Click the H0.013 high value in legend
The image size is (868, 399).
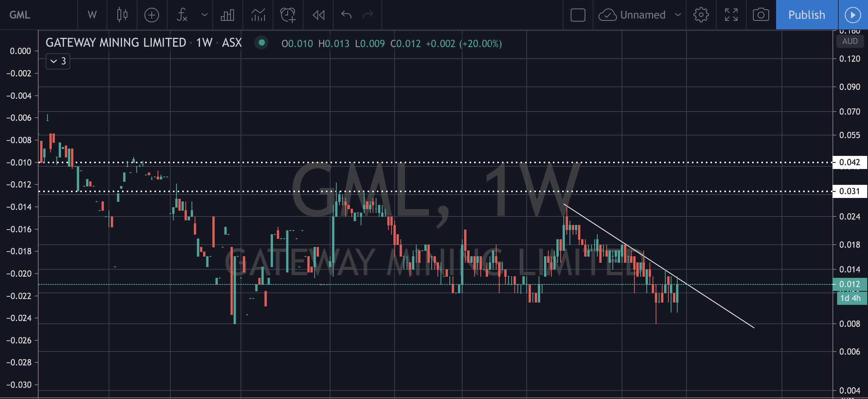tap(334, 44)
